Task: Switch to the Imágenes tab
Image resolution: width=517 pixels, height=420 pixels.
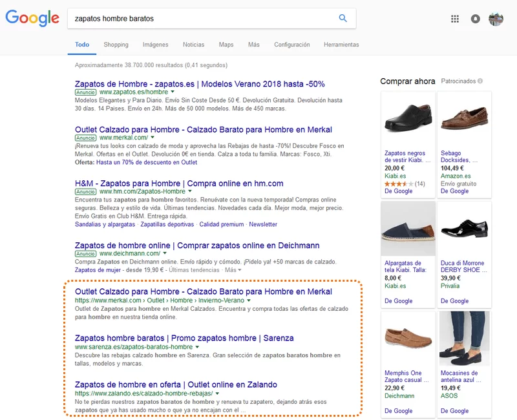Action: coord(155,45)
